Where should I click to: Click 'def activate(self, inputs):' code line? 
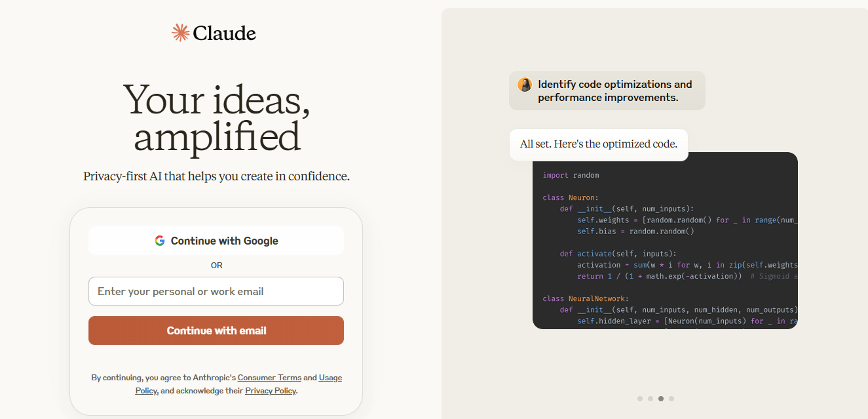[618, 254]
